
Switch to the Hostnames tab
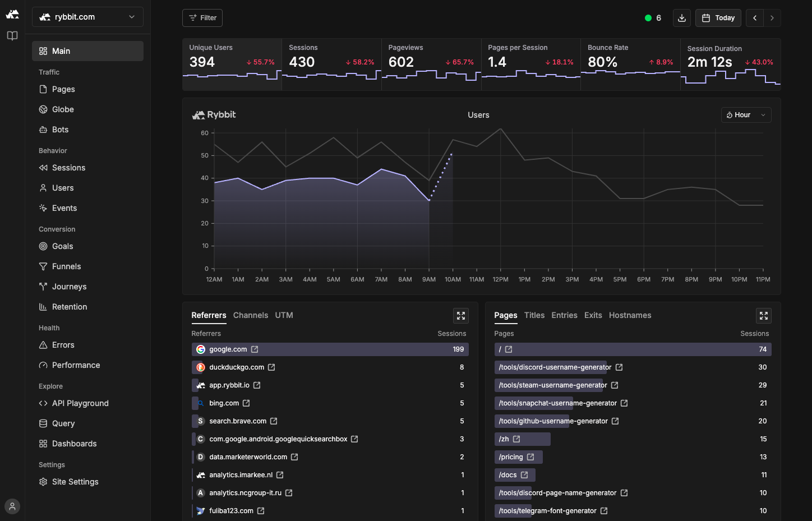tap(630, 315)
